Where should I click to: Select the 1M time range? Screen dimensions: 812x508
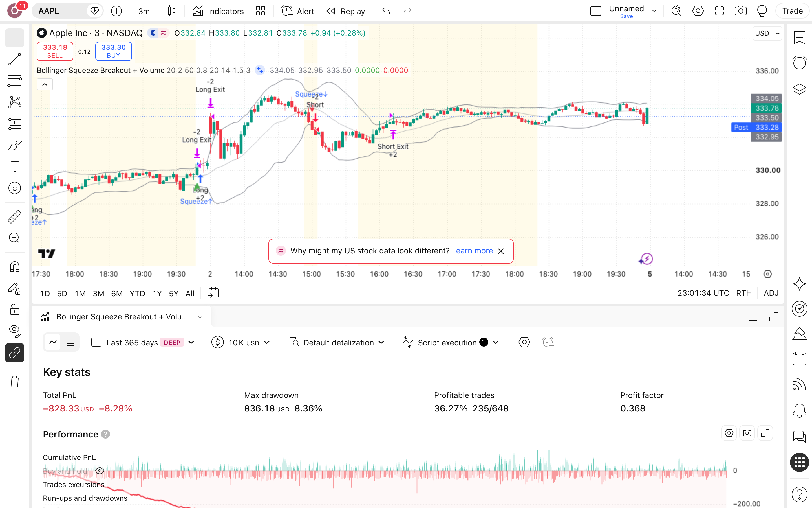point(80,293)
